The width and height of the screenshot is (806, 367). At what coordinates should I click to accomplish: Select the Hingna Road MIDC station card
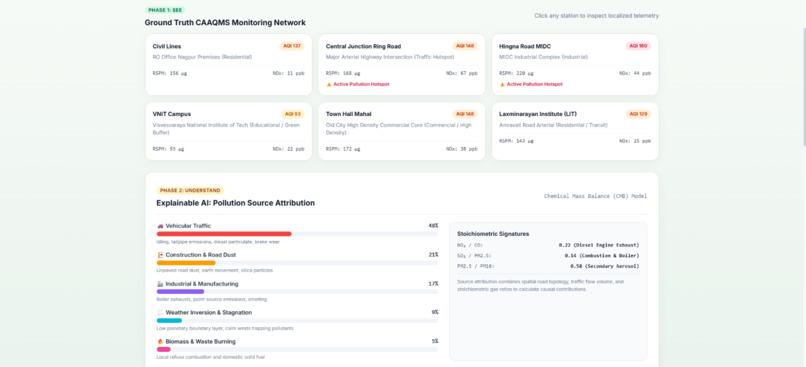(x=575, y=65)
